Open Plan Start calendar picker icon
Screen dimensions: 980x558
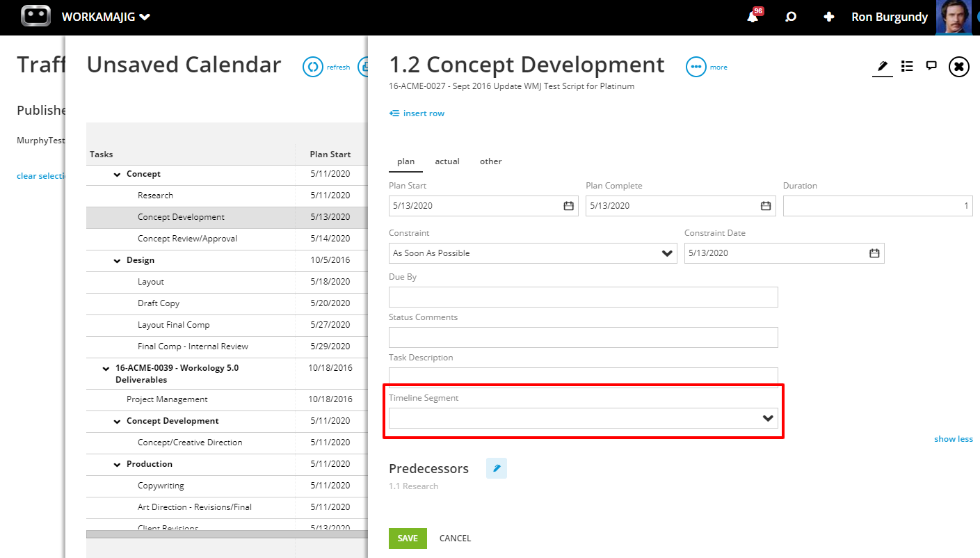(568, 206)
